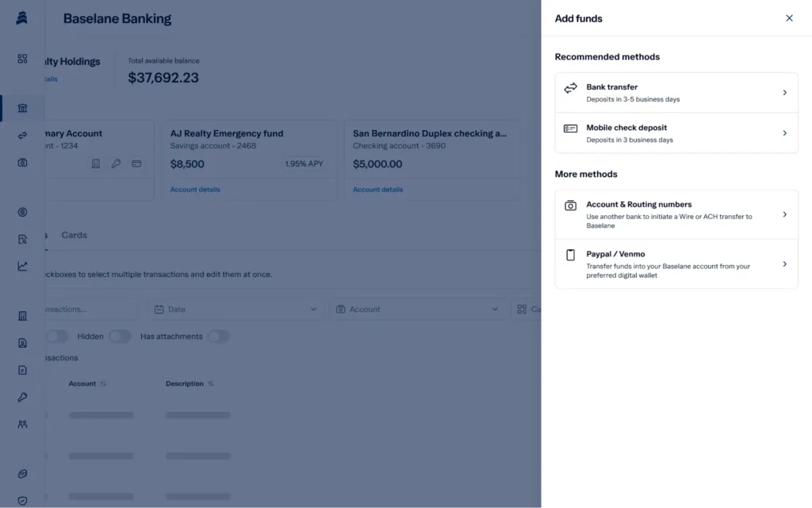Viewport: 812px width, 508px height.
Task: Open the analytics line chart sidebar icon
Action: 22,266
